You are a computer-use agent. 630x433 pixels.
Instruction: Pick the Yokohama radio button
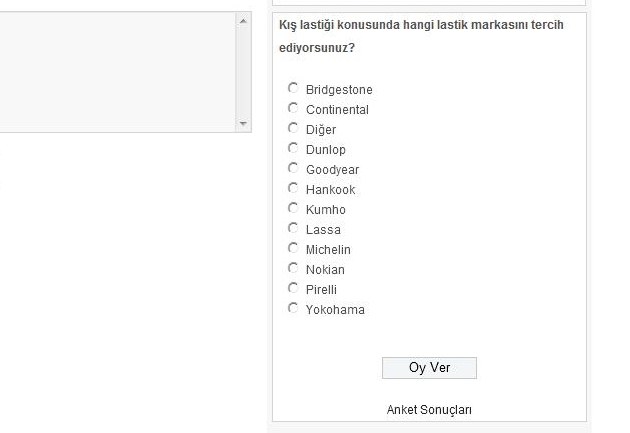[x=293, y=308]
